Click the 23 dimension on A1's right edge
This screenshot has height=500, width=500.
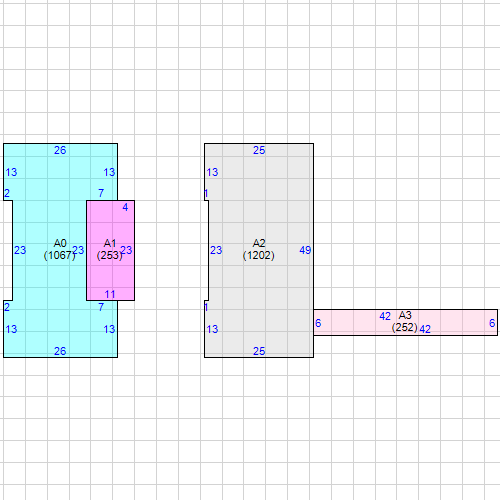pos(126,250)
